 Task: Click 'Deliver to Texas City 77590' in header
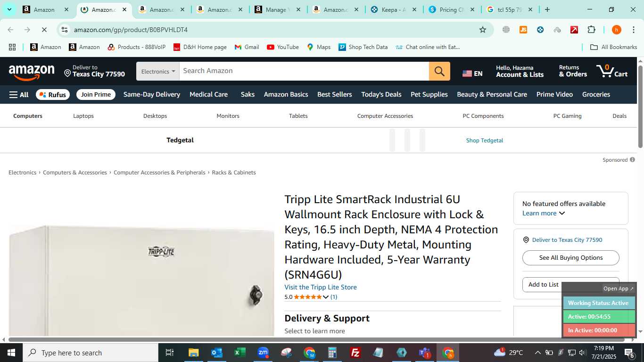pyautogui.click(x=95, y=71)
